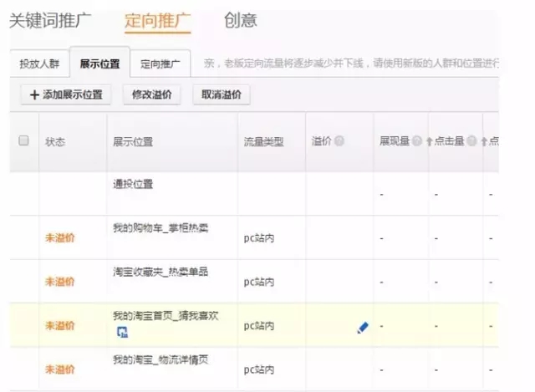Click the notice text about 老版定向流量

tap(351, 64)
